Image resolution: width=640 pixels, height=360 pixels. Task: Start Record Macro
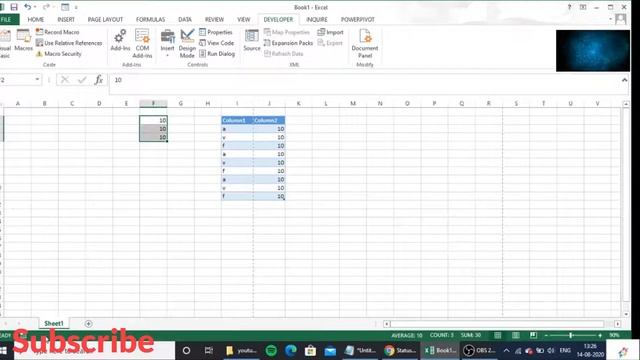tap(58, 32)
